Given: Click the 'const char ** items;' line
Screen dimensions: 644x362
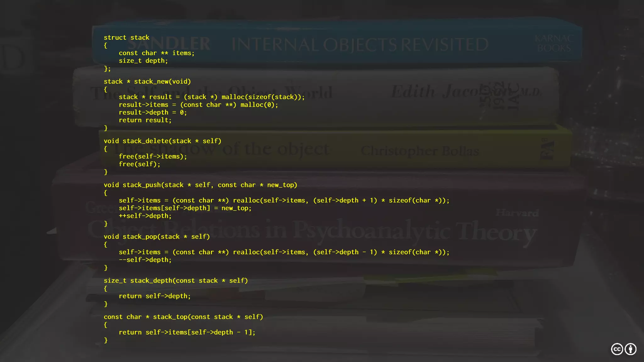Looking at the screenshot, I should [x=156, y=53].
